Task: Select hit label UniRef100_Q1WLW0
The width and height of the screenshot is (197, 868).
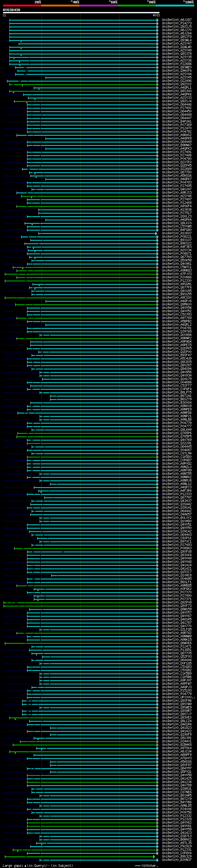Action: 177,47
